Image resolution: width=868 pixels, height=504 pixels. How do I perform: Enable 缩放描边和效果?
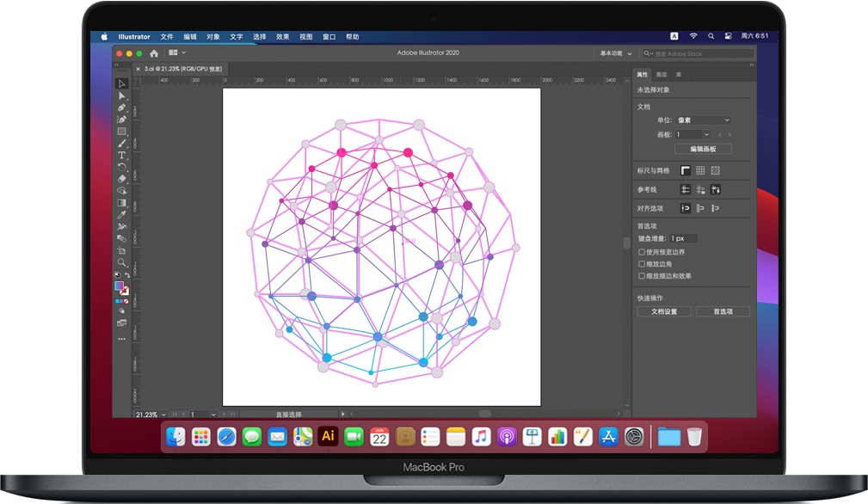[x=640, y=276]
